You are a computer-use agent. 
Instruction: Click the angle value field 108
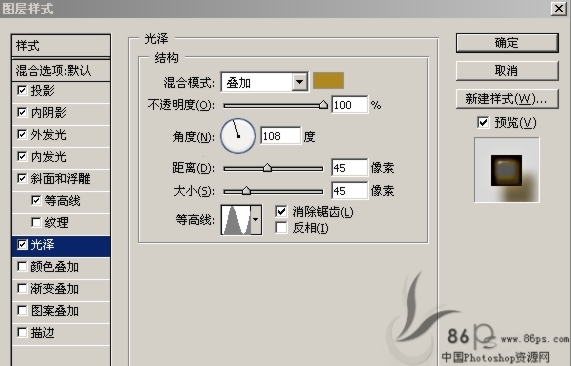coord(280,136)
